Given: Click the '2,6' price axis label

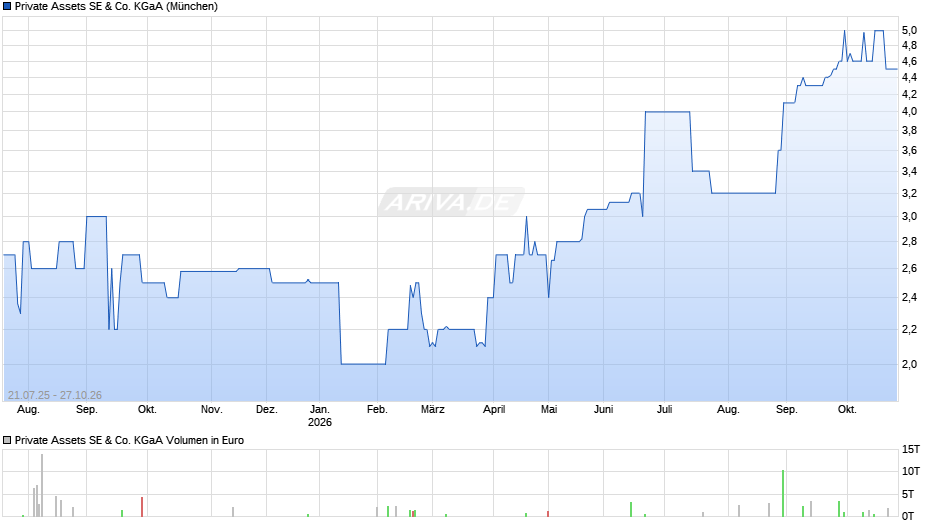Looking at the screenshot, I should pyautogui.click(x=909, y=269).
